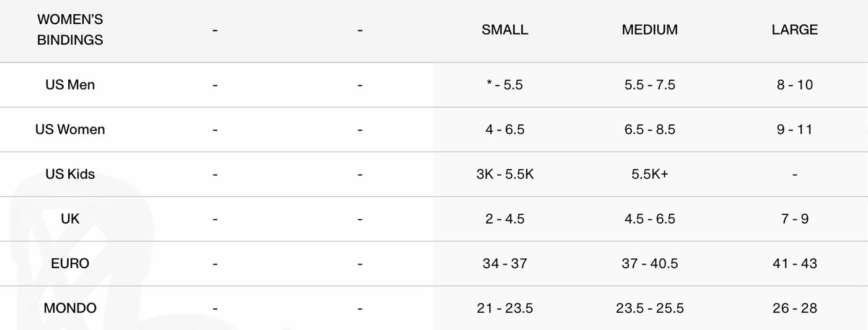The height and width of the screenshot is (330, 868).
Task: Select the EURO row label
Action: tap(70, 263)
